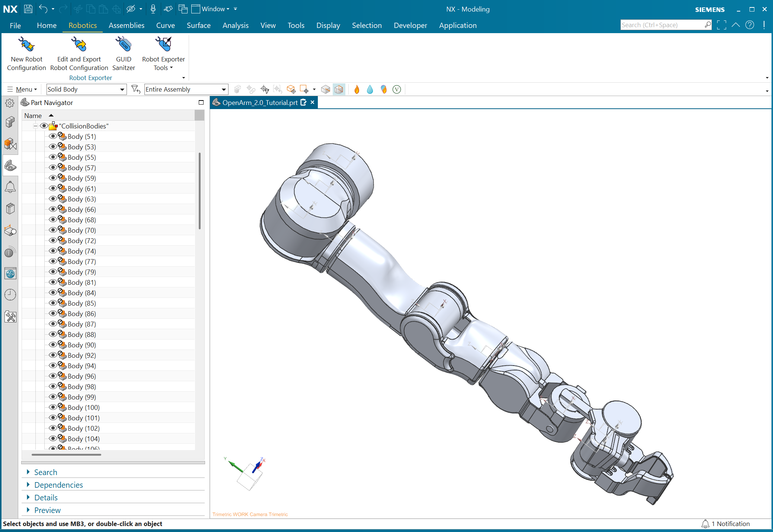Expand the Robot Exporter Tools dropdown
Viewport: 773px width, 532px height.
click(163, 54)
